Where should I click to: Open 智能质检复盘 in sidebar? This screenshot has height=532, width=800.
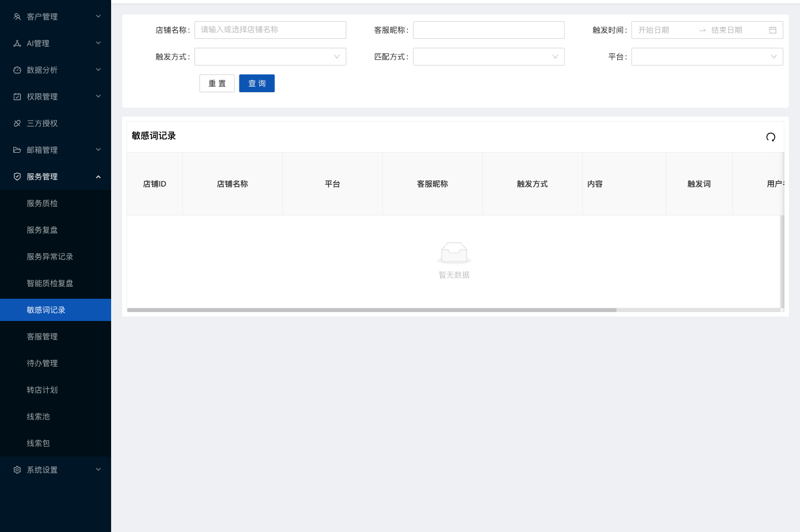tap(56, 283)
